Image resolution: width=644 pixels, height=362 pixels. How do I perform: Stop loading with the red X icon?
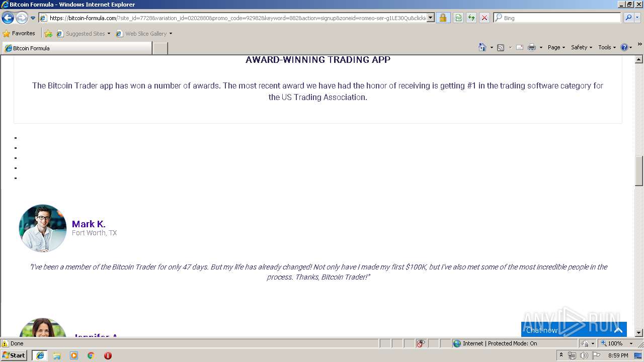pos(485,18)
